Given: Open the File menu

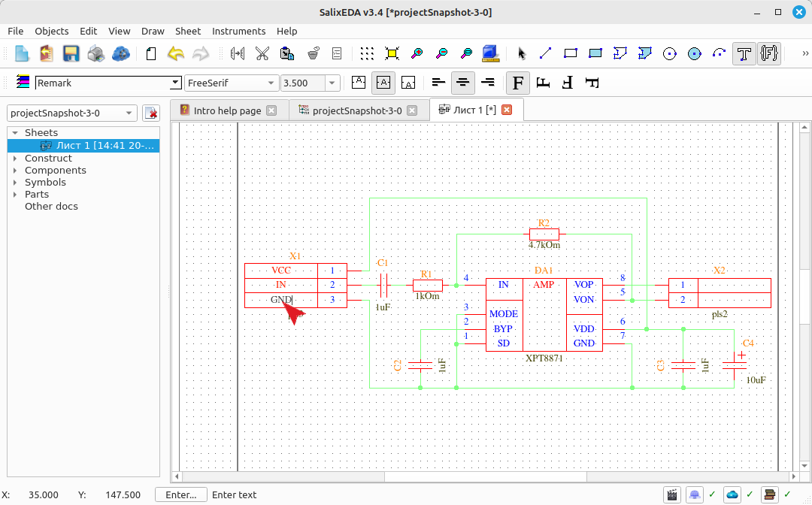Looking at the screenshot, I should (x=16, y=31).
